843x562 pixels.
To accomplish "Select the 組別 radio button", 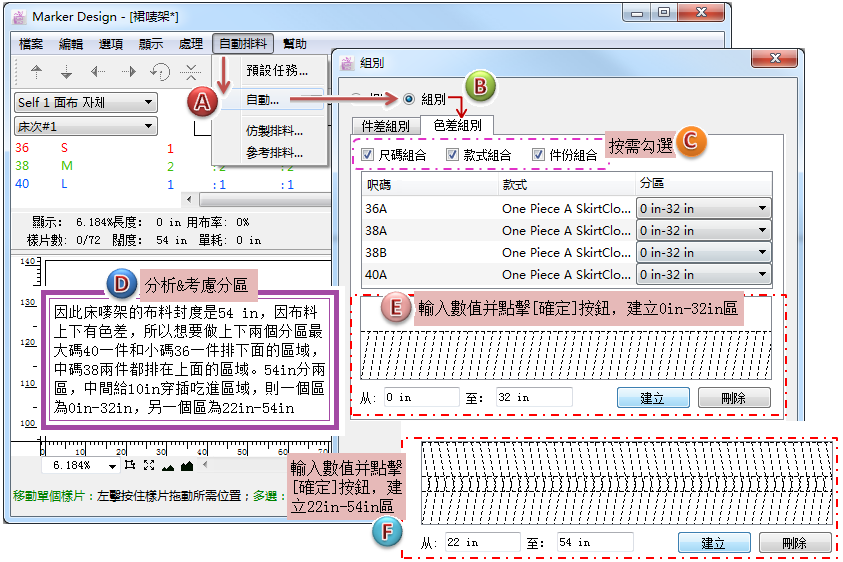I will (x=408, y=99).
